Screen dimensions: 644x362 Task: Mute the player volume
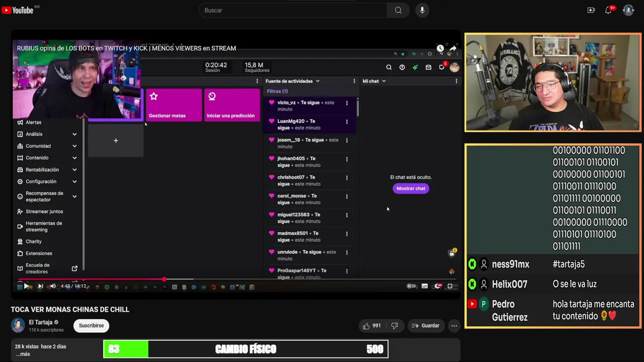[x=53, y=286]
